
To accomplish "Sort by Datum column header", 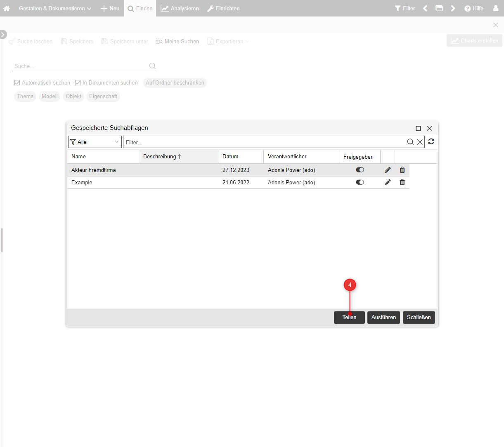I will (241, 157).
